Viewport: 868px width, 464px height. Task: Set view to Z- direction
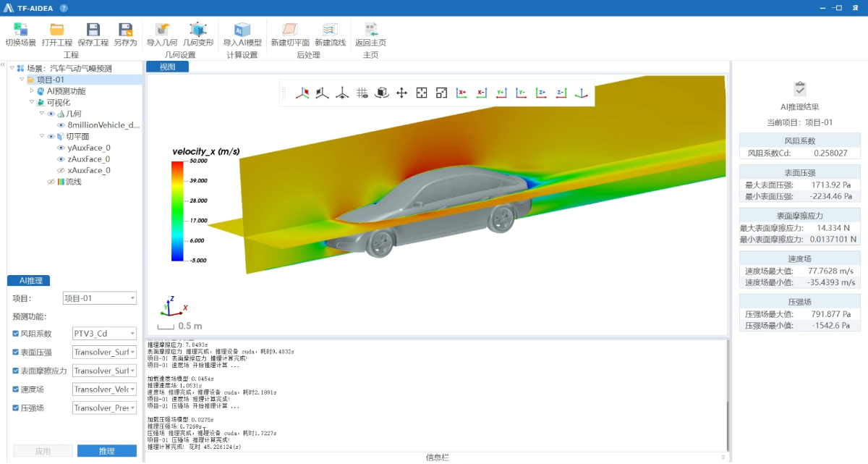coord(560,93)
